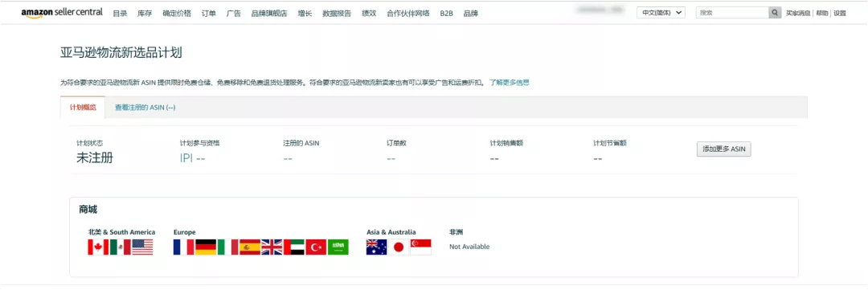This screenshot has height=290, width=868.
Task: Select the 计划概览 tab
Action: [83, 108]
